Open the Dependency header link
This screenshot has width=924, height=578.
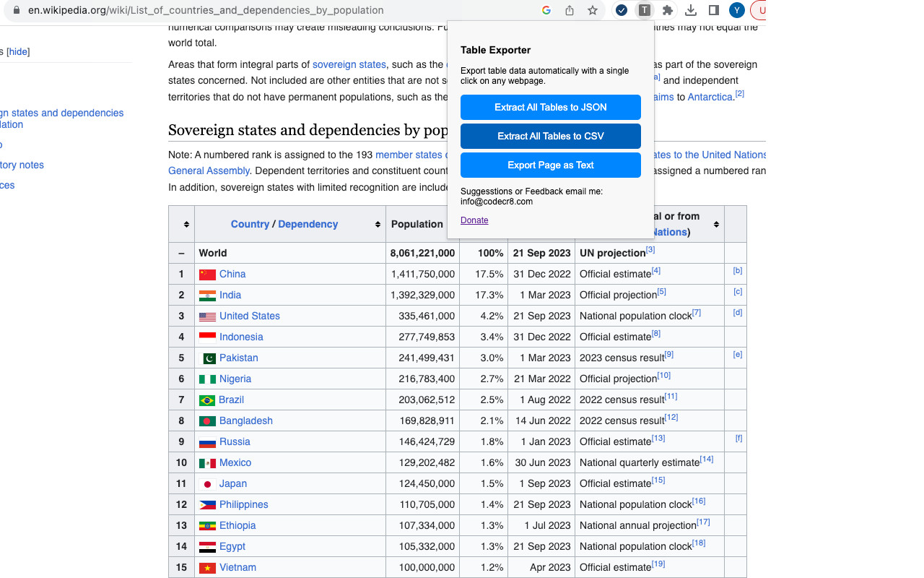pyautogui.click(x=308, y=224)
